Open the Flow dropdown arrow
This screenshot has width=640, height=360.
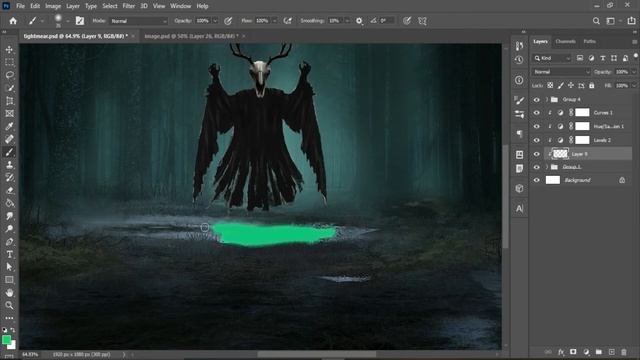pos(274,21)
